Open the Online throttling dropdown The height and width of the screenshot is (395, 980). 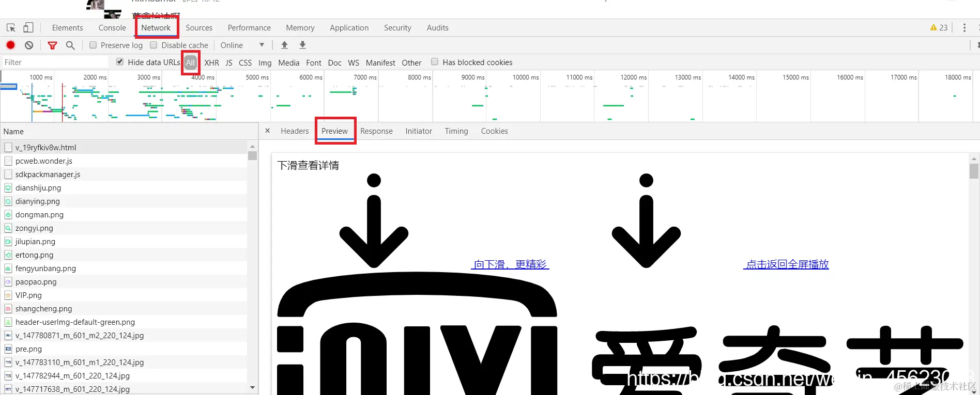[x=242, y=45]
